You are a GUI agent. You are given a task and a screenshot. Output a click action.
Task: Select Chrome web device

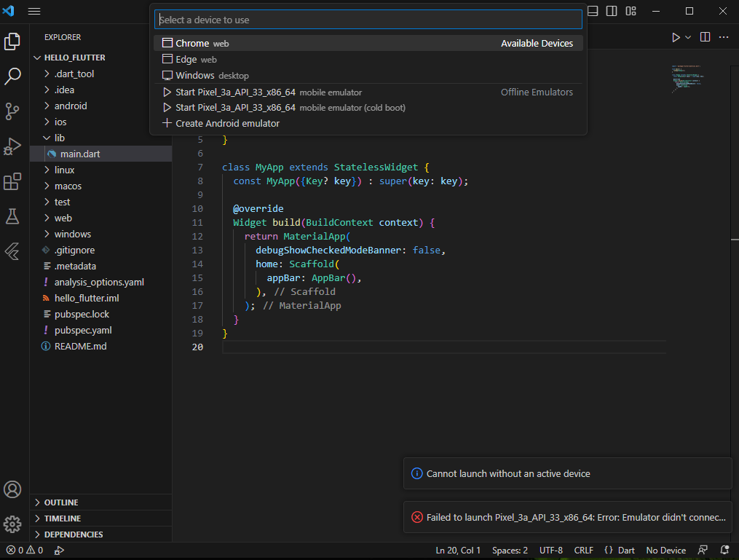pyautogui.click(x=368, y=43)
